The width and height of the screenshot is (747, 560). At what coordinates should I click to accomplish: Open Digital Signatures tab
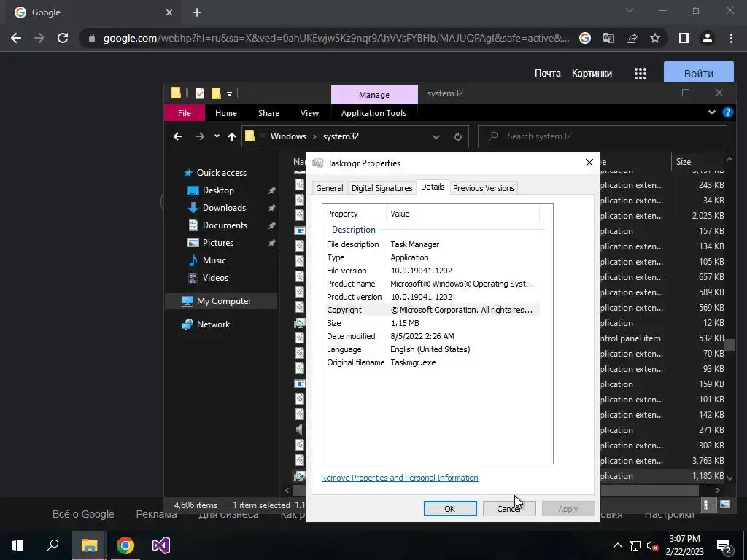coord(382,188)
